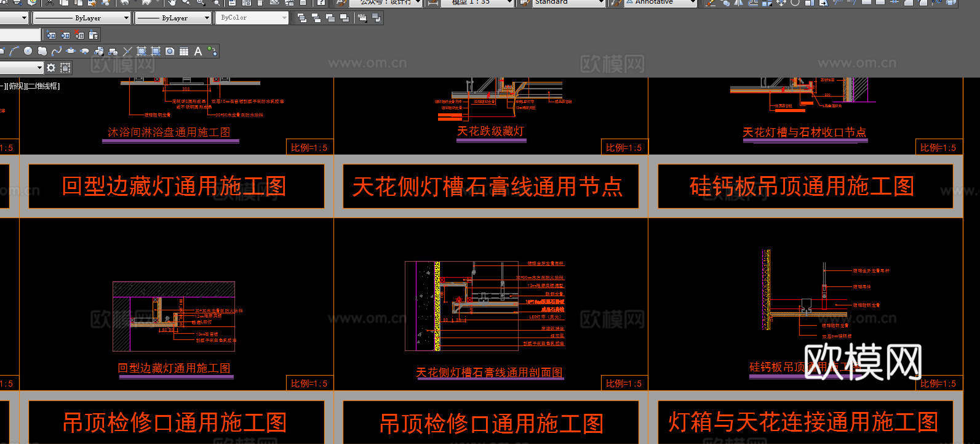Screen dimensions: 980x444
Task: Click 比例=1:5 label in 天花侧灯槽石膏线通用剖面图 frame
Action: click(624, 384)
